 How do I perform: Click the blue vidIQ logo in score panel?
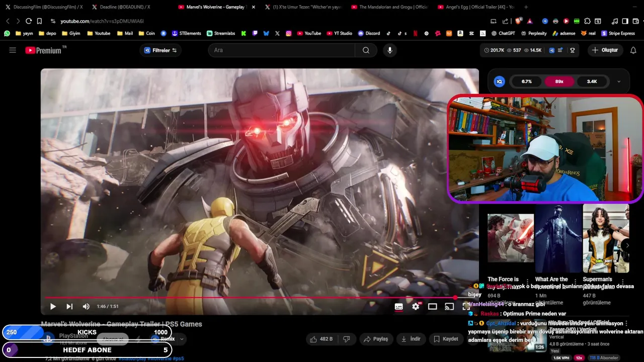pyautogui.click(x=499, y=81)
